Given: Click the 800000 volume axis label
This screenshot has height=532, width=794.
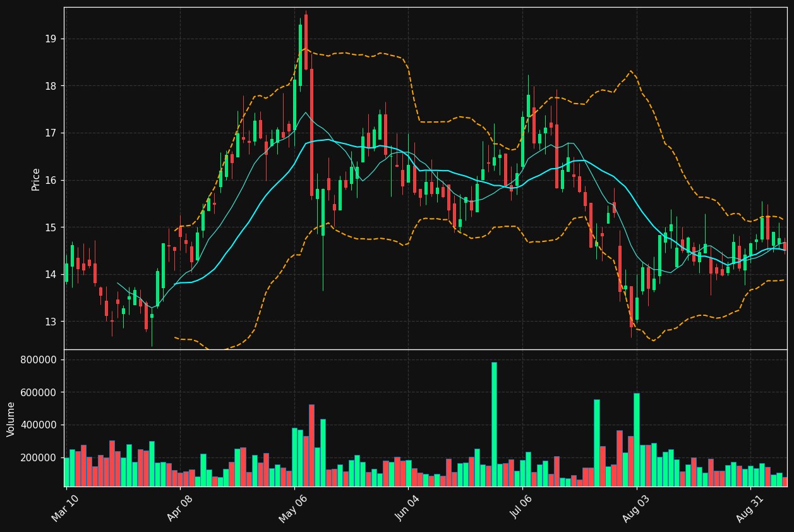Looking at the screenshot, I should (39, 360).
